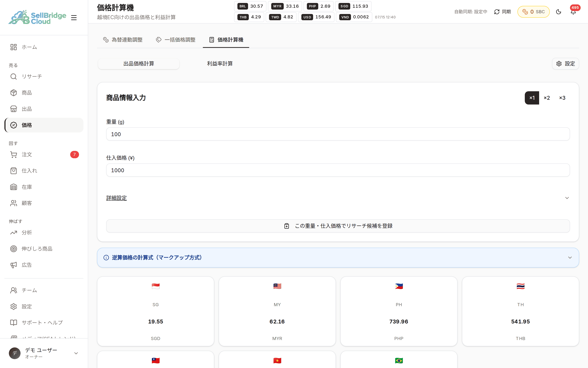
Task: Open notifications bell with 495 badge
Action: (573, 12)
